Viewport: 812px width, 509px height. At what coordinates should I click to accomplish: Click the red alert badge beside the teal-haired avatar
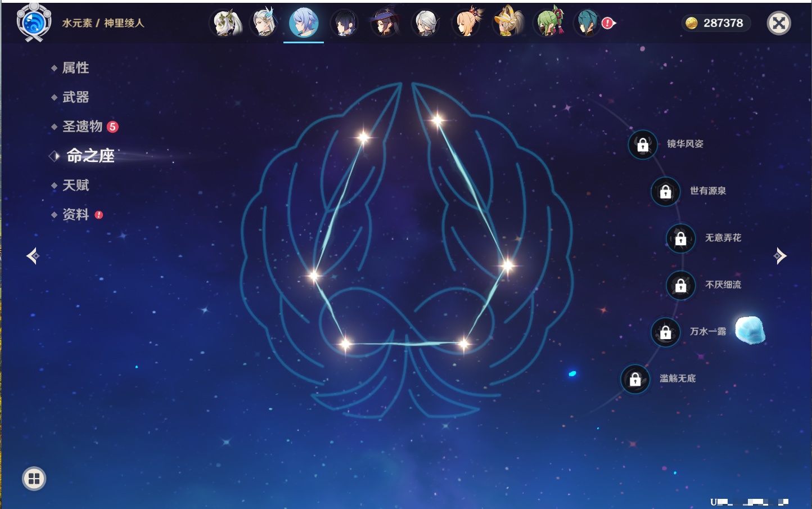[x=608, y=23]
